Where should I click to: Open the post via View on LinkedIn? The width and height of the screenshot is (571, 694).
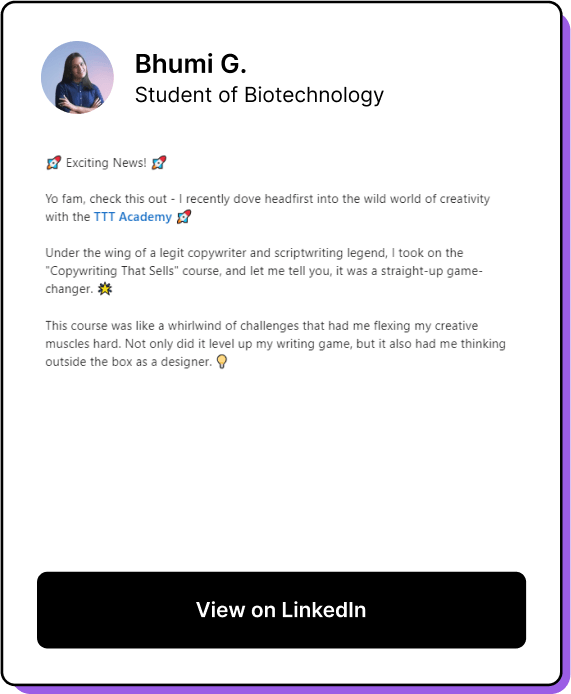pos(282,610)
